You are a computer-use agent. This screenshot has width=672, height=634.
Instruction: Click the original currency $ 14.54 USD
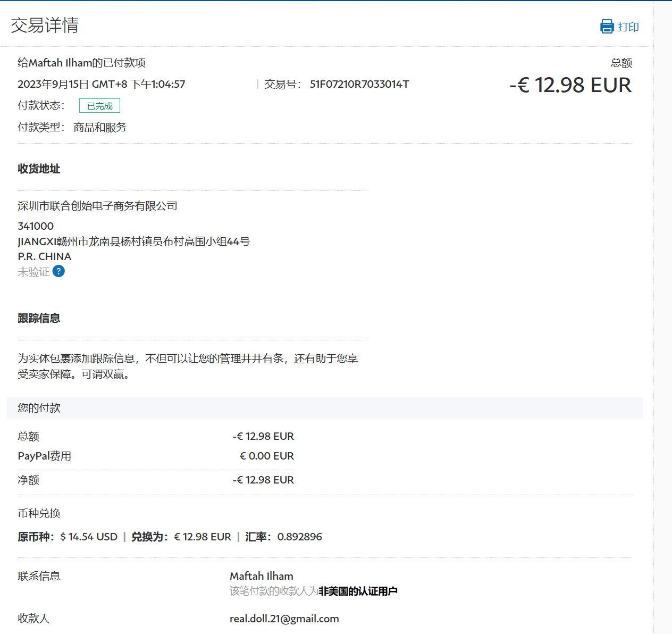point(89,537)
